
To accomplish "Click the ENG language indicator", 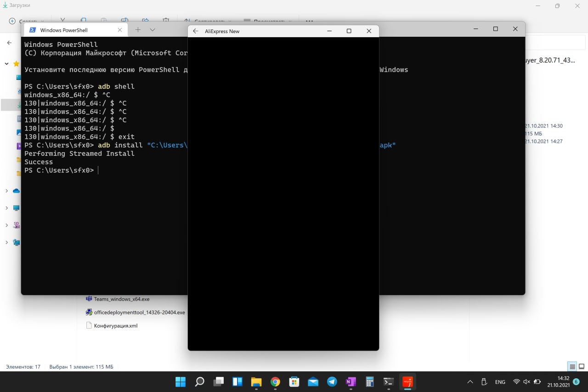I will (500, 382).
